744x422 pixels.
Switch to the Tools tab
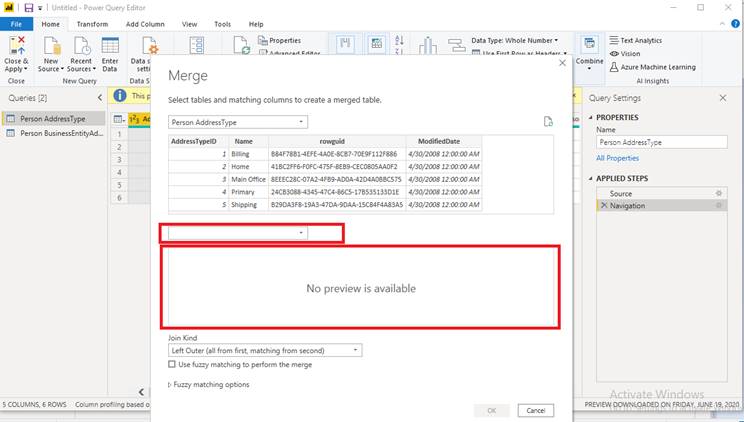(222, 24)
